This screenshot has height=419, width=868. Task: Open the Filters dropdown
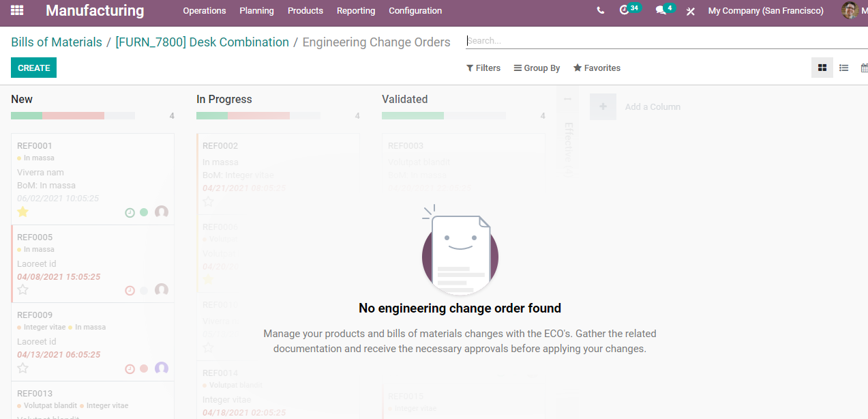coord(483,68)
